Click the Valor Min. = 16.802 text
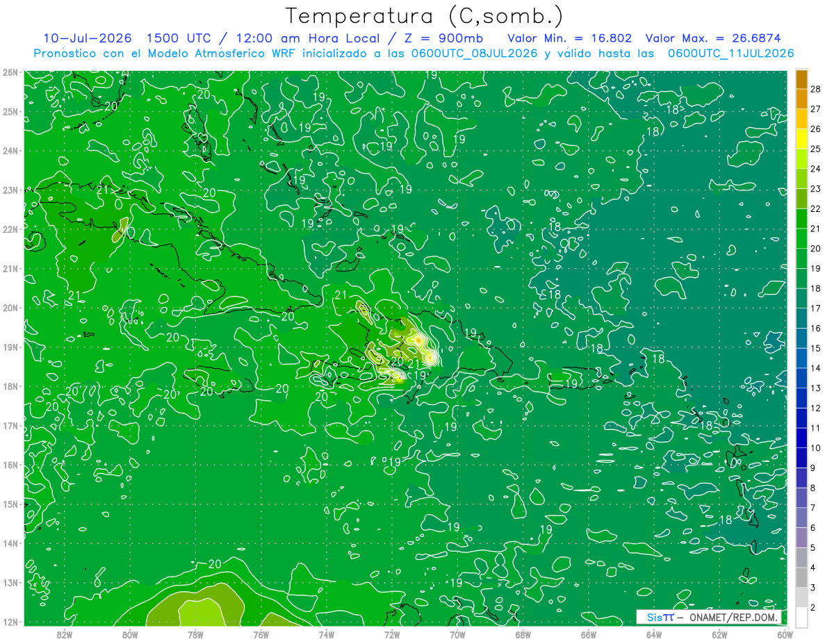This screenshot has height=644, width=834. [569, 38]
